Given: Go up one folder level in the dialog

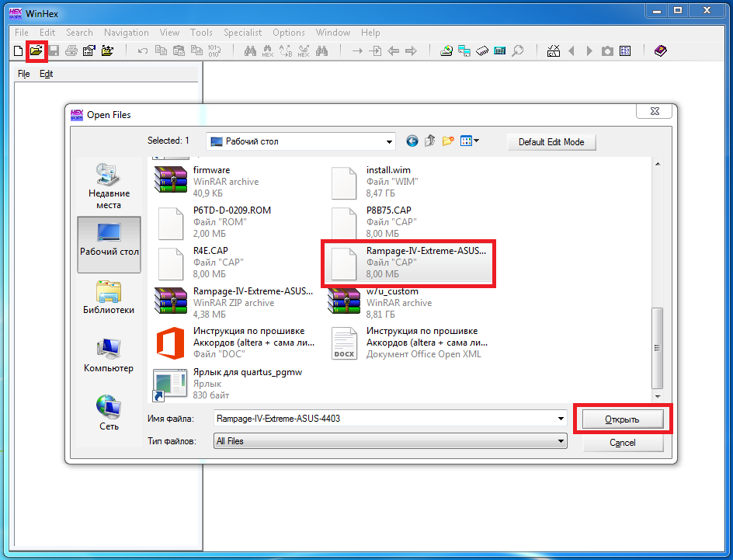Looking at the screenshot, I should 429,141.
